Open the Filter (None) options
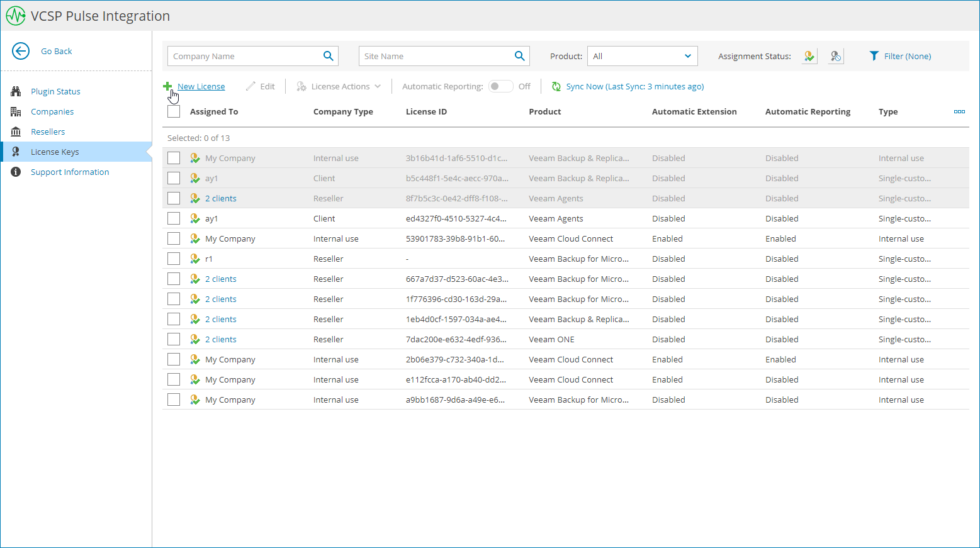This screenshot has width=980, height=548. coord(900,56)
